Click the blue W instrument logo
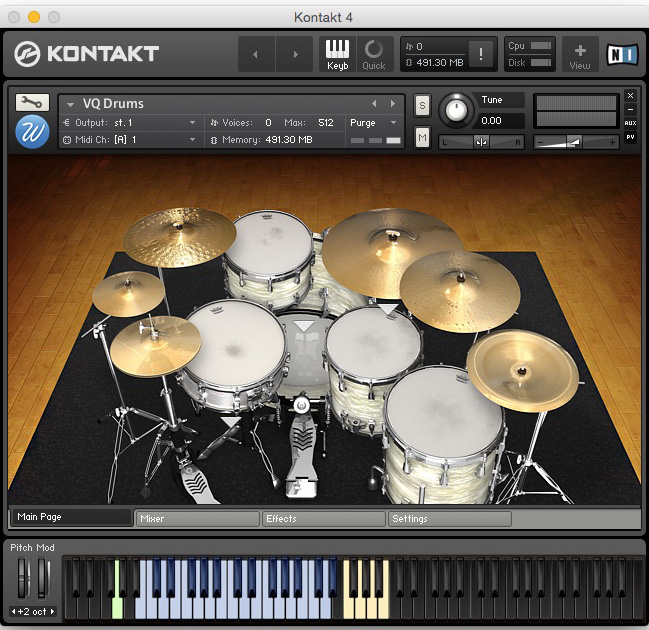Image resolution: width=649 pixels, height=630 pixels. point(32,132)
